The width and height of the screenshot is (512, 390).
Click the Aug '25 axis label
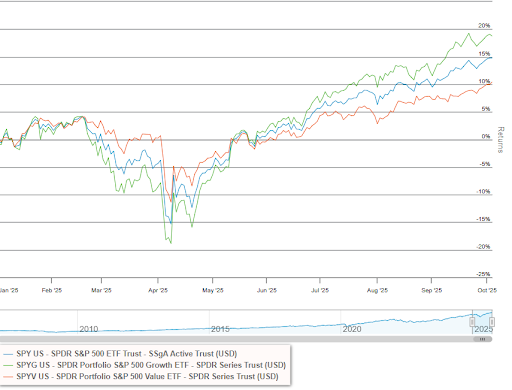click(x=377, y=290)
